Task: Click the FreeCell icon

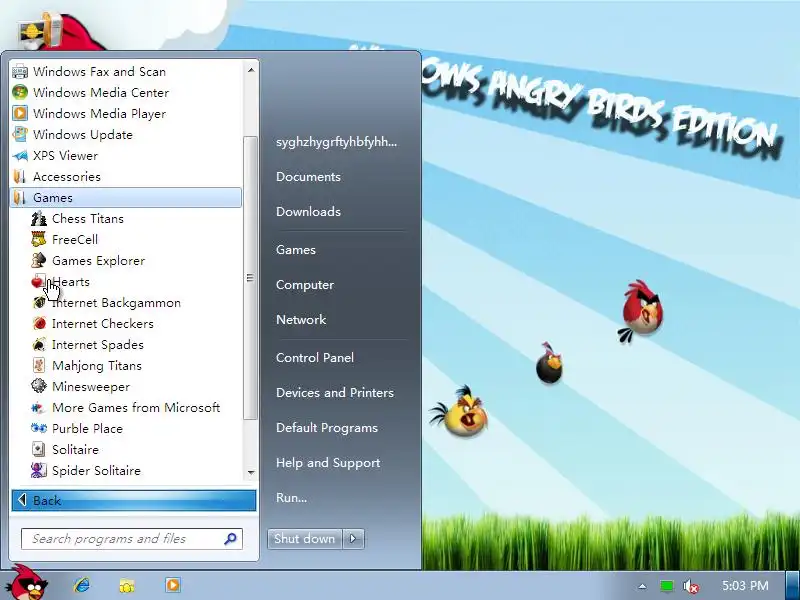Action: (x=39, y=239)
